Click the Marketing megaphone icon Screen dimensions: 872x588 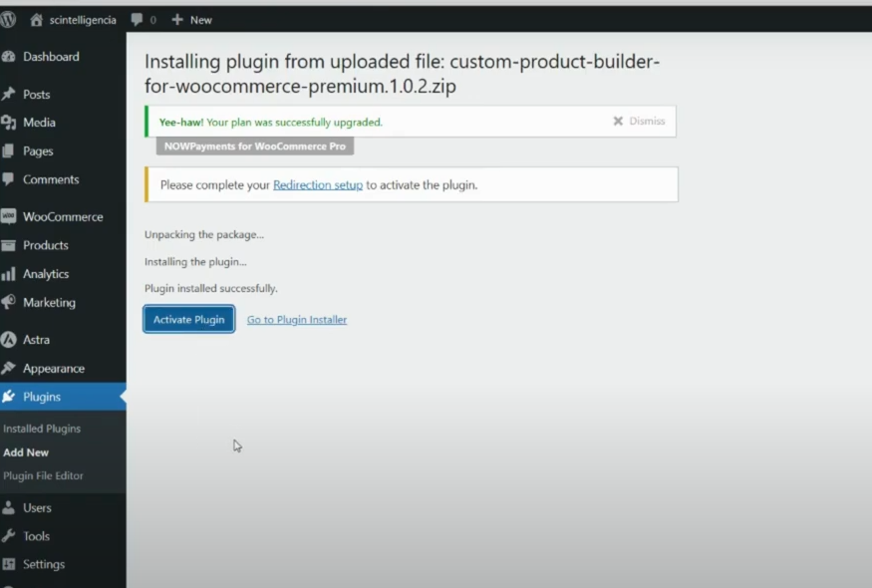pyautogui.click(x=8, y=302)
